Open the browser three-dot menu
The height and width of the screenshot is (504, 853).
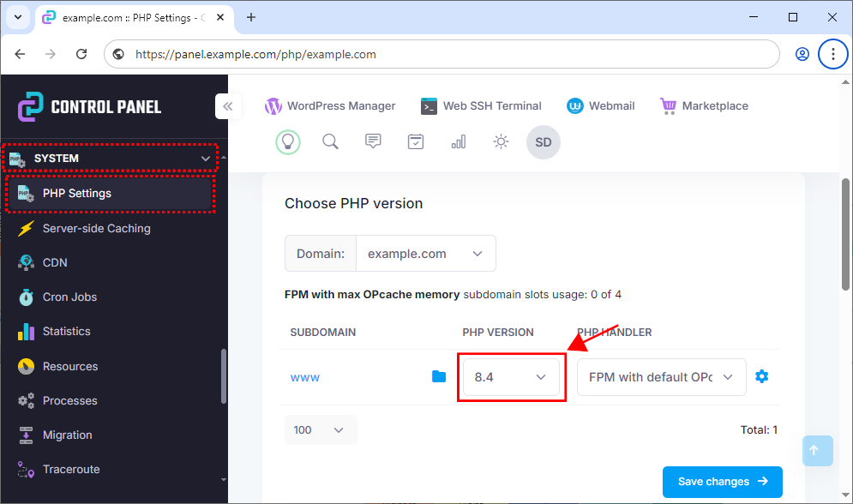(833, 54)
